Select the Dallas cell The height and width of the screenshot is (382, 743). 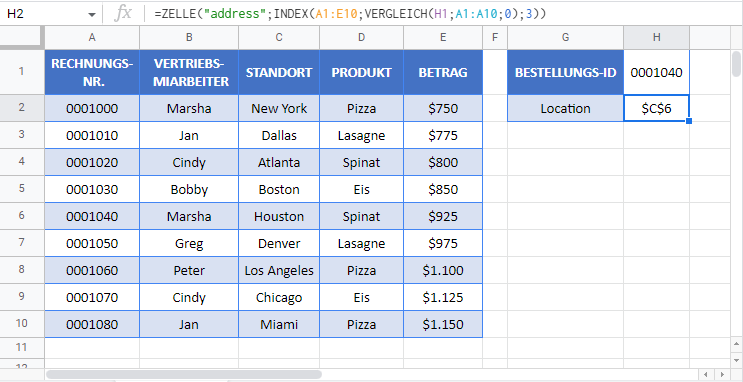(279, 136)
